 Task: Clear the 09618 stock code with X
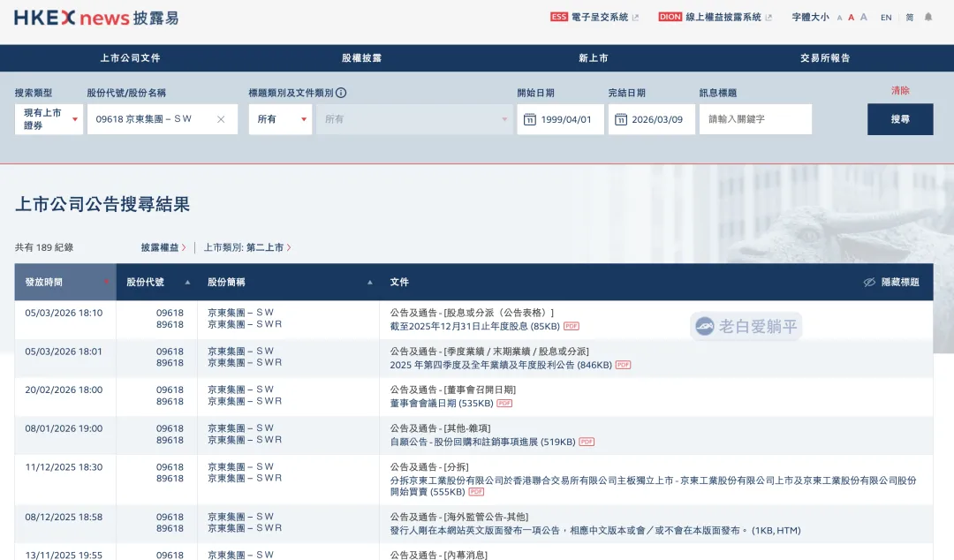pos(221,119)
